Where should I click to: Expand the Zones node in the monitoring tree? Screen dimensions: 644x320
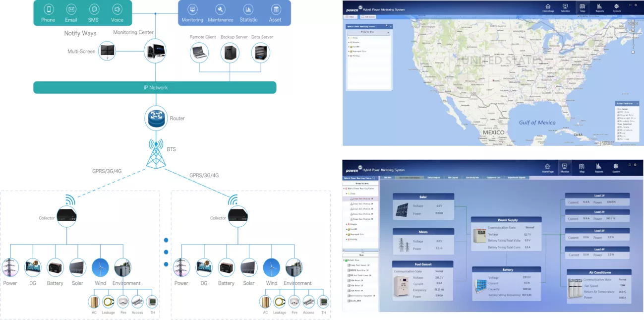349,38
